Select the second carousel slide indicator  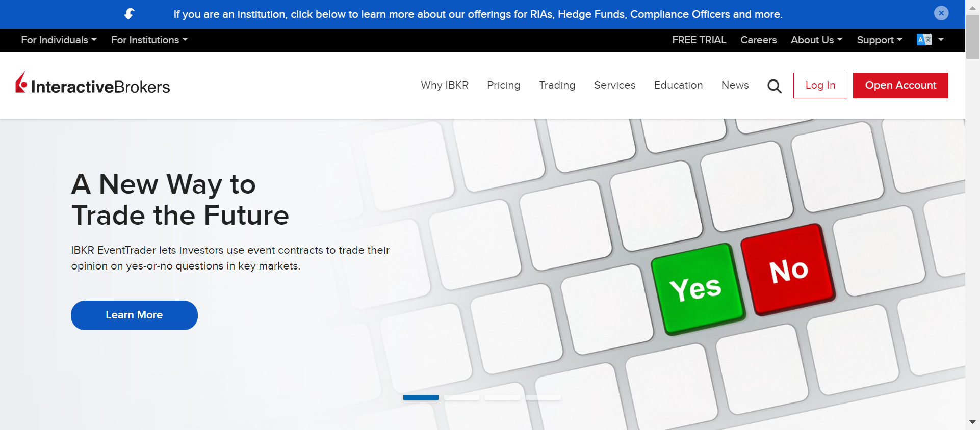click(461, 397)
